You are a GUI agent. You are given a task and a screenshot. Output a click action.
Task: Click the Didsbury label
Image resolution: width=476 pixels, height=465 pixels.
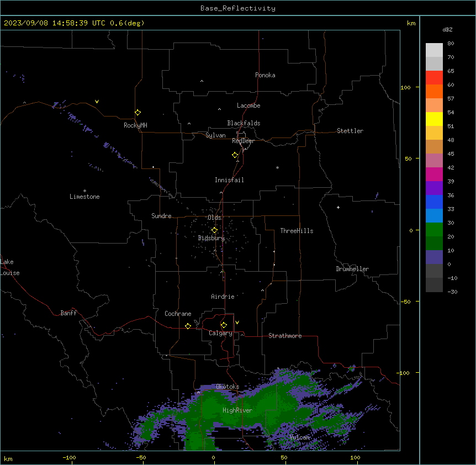coord(211,238)
